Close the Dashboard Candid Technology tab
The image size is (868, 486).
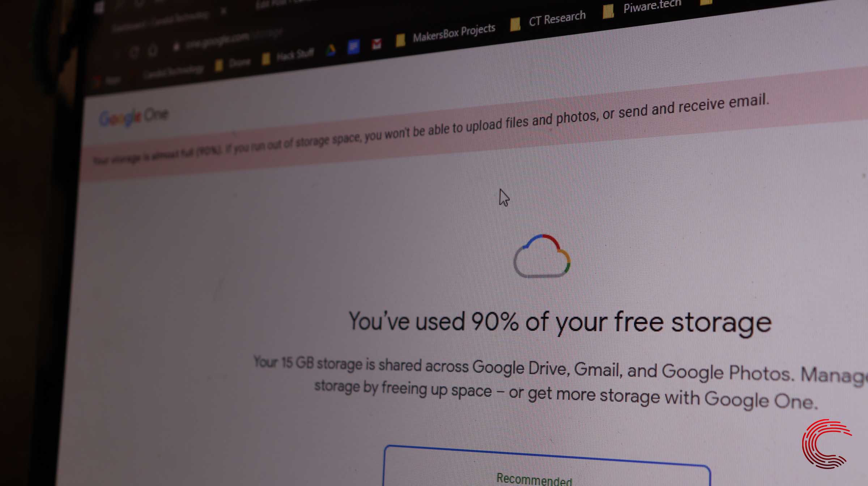(224, 12)
